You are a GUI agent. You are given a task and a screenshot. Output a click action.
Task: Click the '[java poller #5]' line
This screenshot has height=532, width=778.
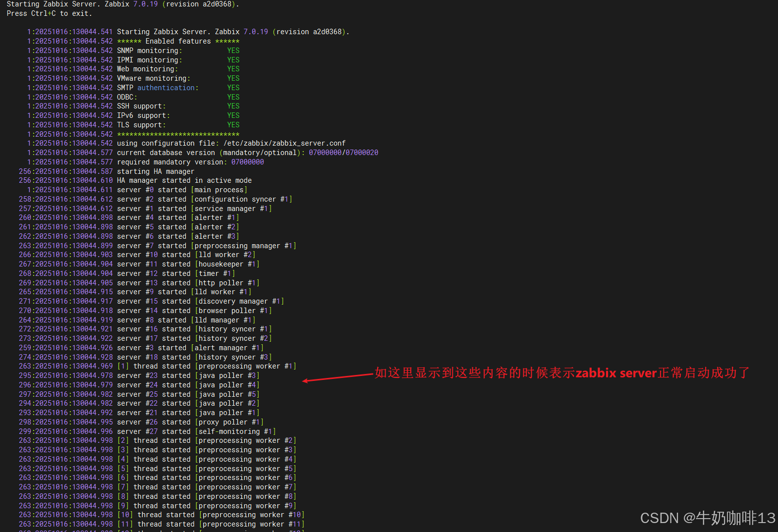pyautogui.click(x=139, y=394)
